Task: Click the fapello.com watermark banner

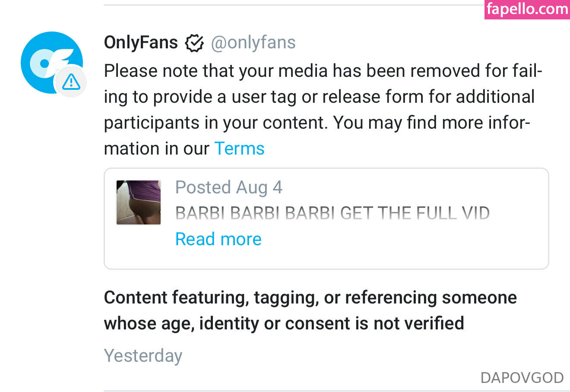Action: tap(527, 9)
